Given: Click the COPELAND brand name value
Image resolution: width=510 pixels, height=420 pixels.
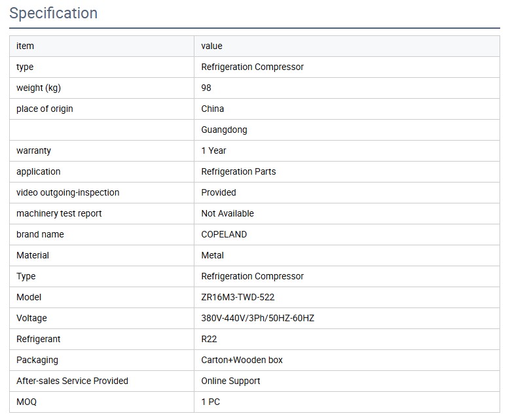Looking at the screenshot, I should coord(225,234).
